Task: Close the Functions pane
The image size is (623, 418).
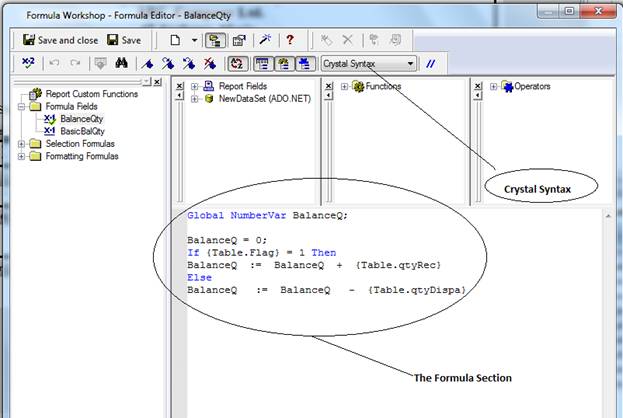Action: (x=329, y=86)
